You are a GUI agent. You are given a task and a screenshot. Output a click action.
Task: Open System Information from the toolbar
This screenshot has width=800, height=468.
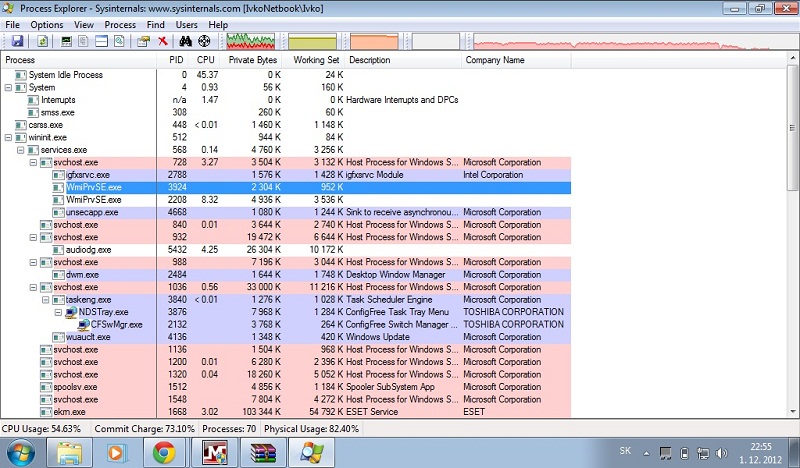pos(67,41)
